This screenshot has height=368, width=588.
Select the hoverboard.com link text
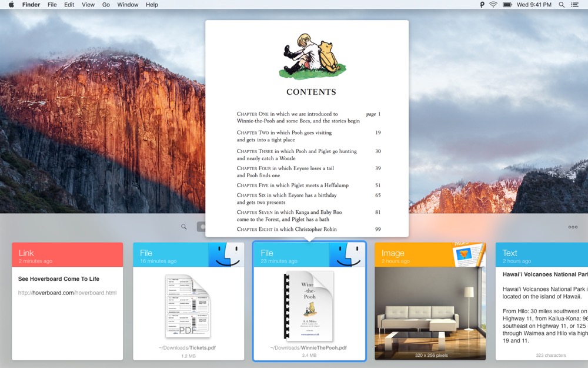[68, 293]
